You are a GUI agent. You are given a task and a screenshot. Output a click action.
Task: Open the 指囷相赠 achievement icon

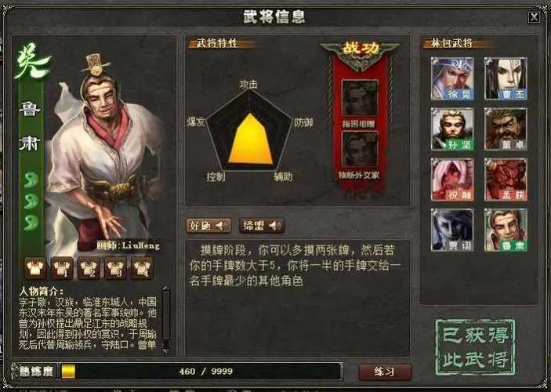click(x=360, y=99)
